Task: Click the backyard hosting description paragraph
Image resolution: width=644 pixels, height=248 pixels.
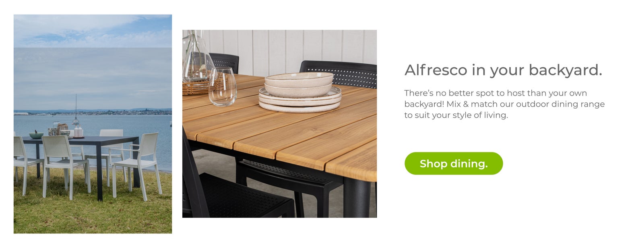Action: click(x=504, y=104)
